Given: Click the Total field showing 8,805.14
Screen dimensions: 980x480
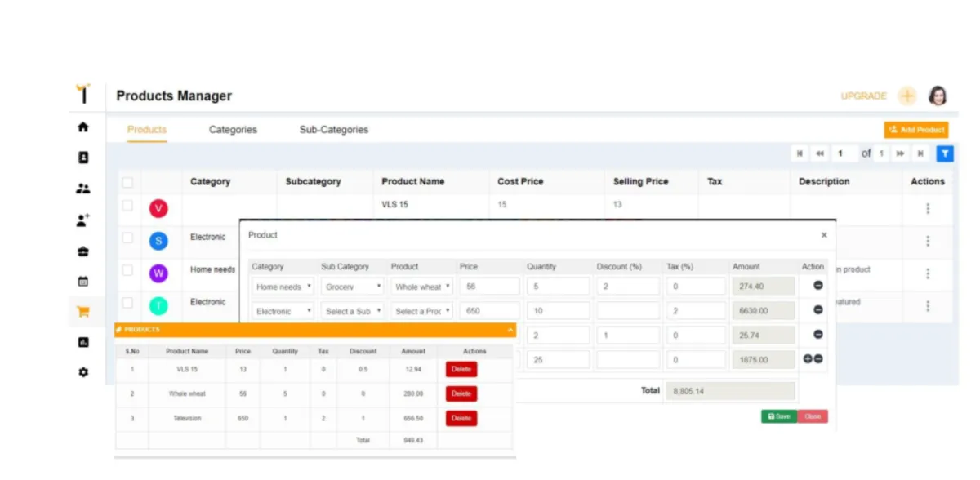Looking at the screenshot, I should (731, 391).
